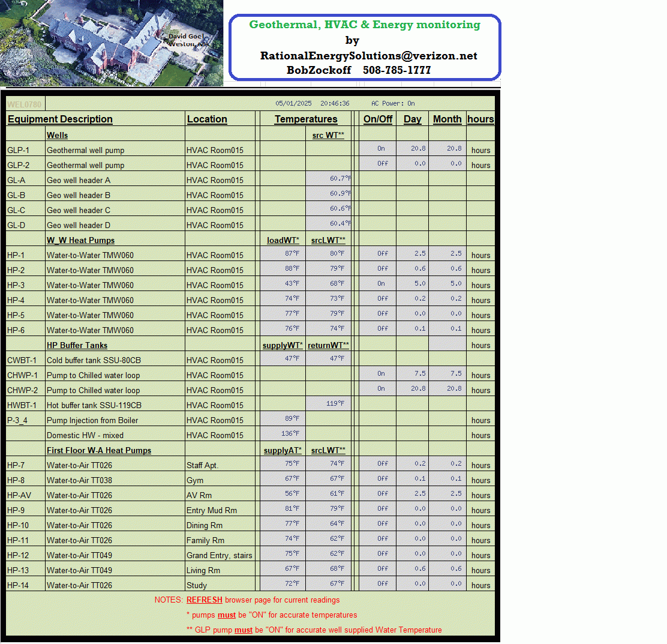The width and height of the screenshot is (667, 644).
Task: Click Cold buffer tank SSU-80CB description
Action: 94,361
